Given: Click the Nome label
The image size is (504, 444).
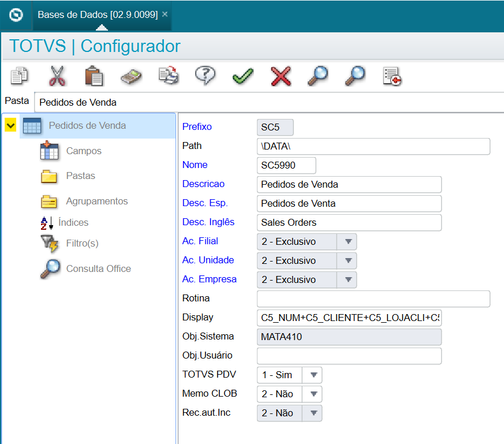Looking at the screenshot, I should point(195,165).
